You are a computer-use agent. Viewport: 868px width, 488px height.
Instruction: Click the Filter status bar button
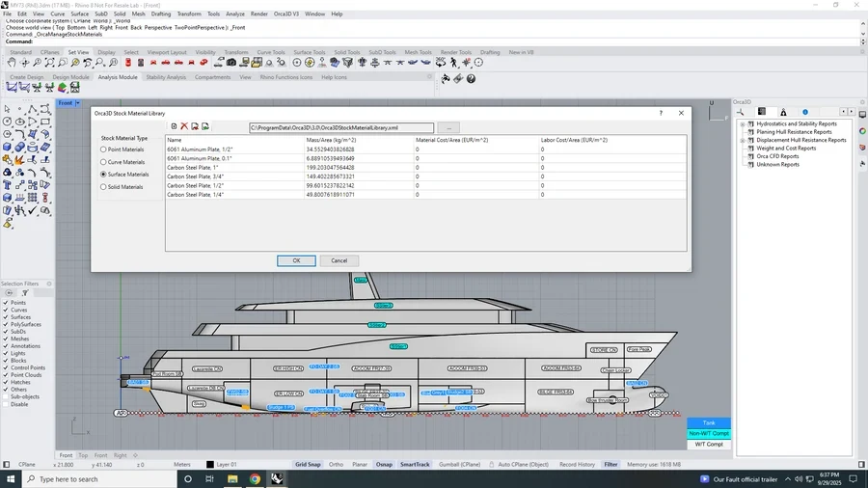(610, 465)
